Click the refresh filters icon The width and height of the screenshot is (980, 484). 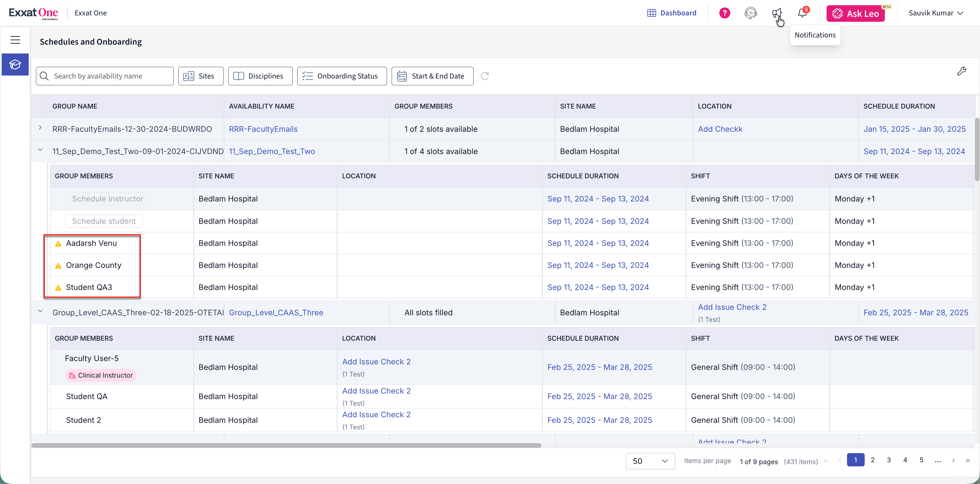tap(484, 76)
